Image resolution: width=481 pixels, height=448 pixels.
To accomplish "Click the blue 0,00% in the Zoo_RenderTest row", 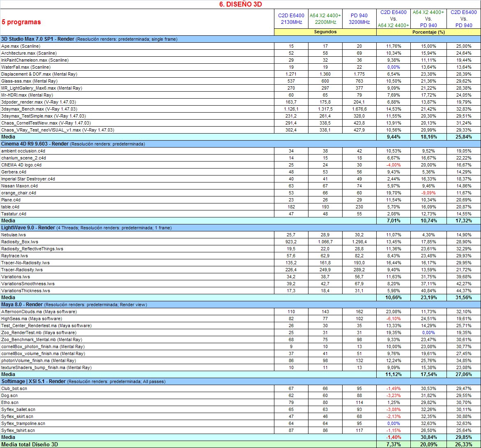I will [428, 333].
